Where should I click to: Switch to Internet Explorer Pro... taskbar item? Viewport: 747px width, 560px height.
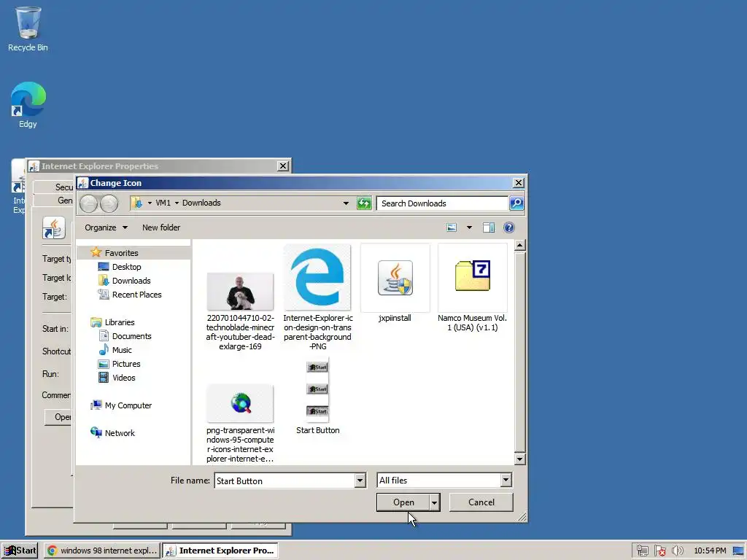[x=220, y=551]
